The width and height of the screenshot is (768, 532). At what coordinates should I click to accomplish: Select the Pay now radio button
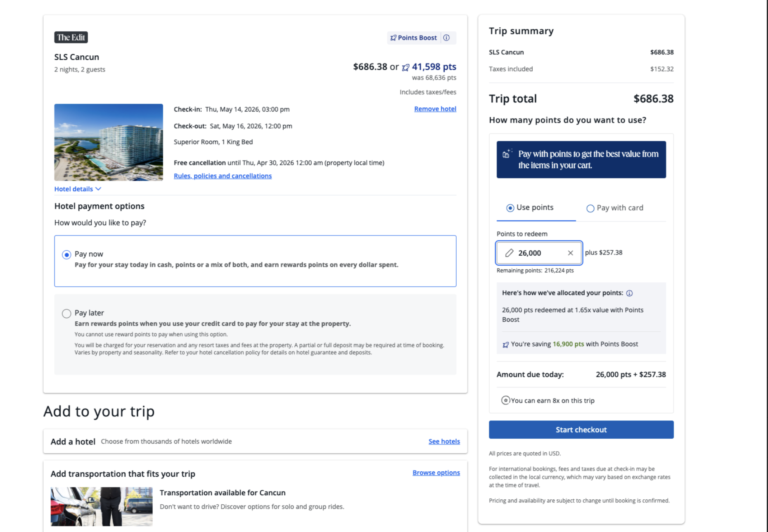click(66, 254)
